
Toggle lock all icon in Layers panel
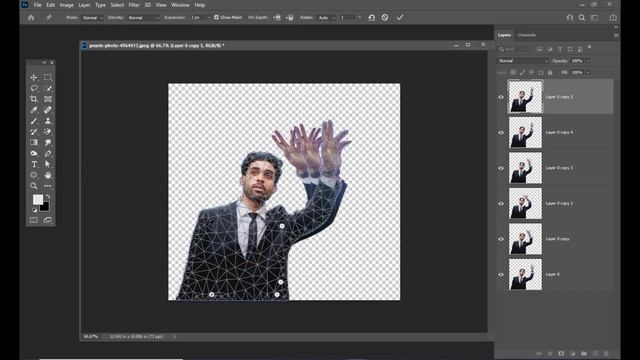pyautogui.click(x=550, y=72)
